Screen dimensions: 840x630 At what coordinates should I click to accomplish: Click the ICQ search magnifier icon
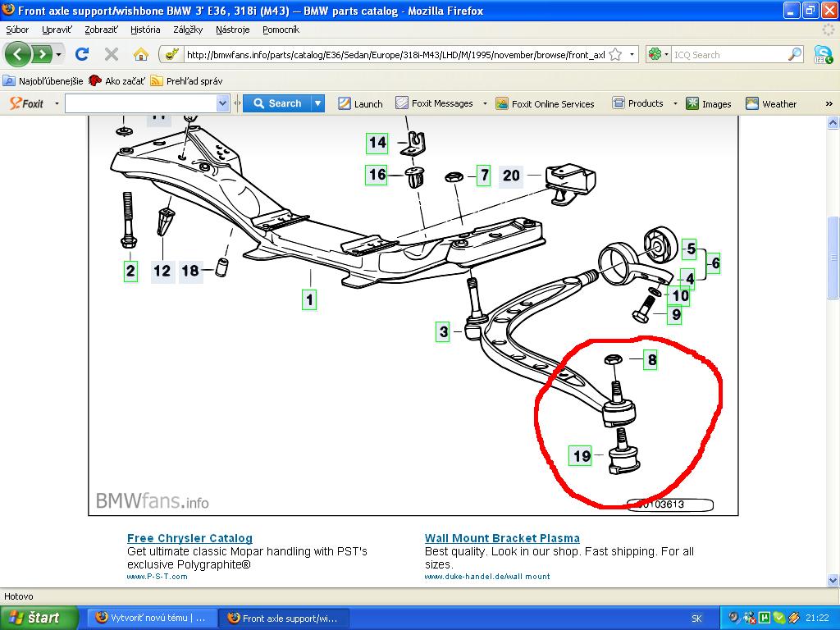tap(794, 55)
